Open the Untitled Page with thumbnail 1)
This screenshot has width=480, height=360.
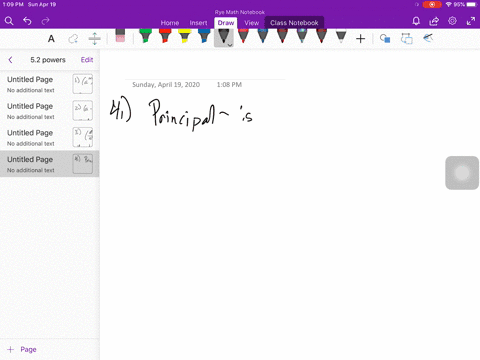tap(49, 84)
